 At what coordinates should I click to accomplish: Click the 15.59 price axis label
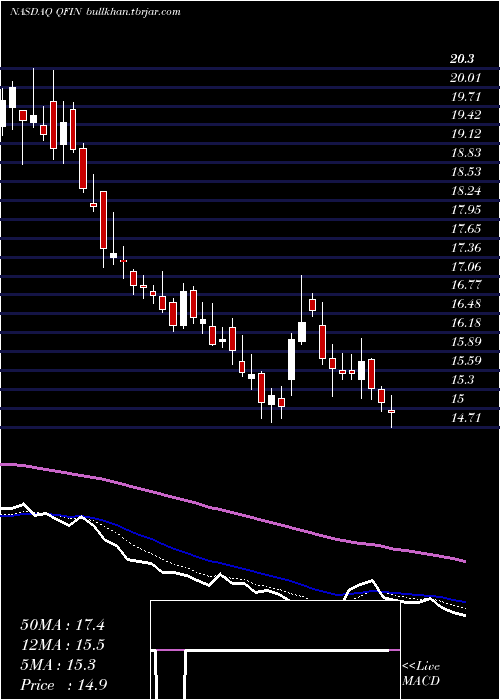click(x=466, y=360)
